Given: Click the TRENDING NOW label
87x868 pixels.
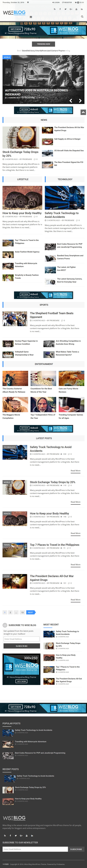Looking at the screenshot, I should tap(43, 44).
